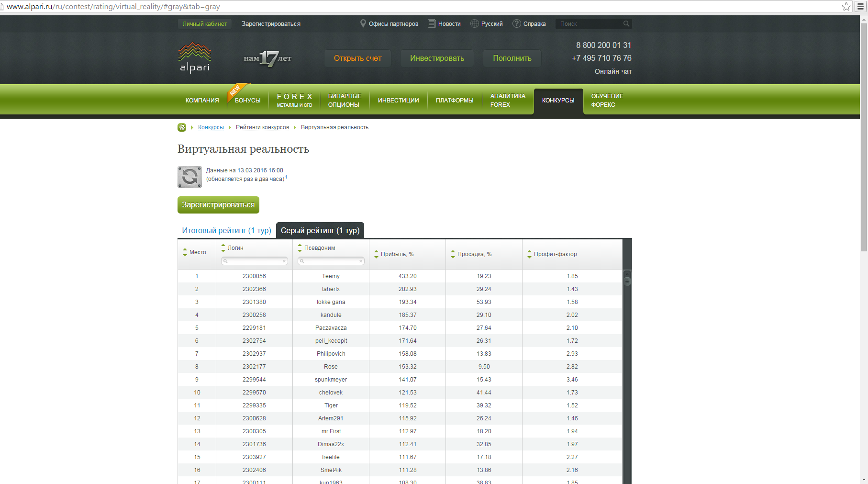This screenshot has height=484, width=868.
Task: Open АНАЛИТИКА FOREX menu
Action: click(508, 101)
